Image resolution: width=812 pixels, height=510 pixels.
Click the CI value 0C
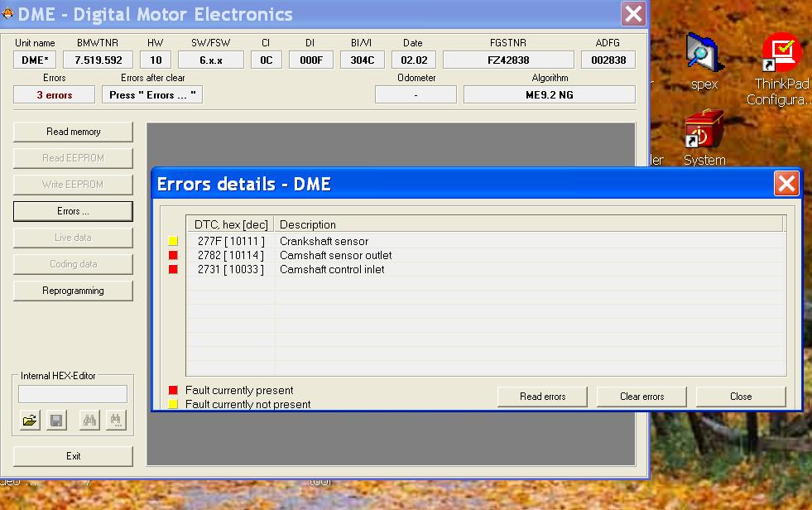[267, 60]
